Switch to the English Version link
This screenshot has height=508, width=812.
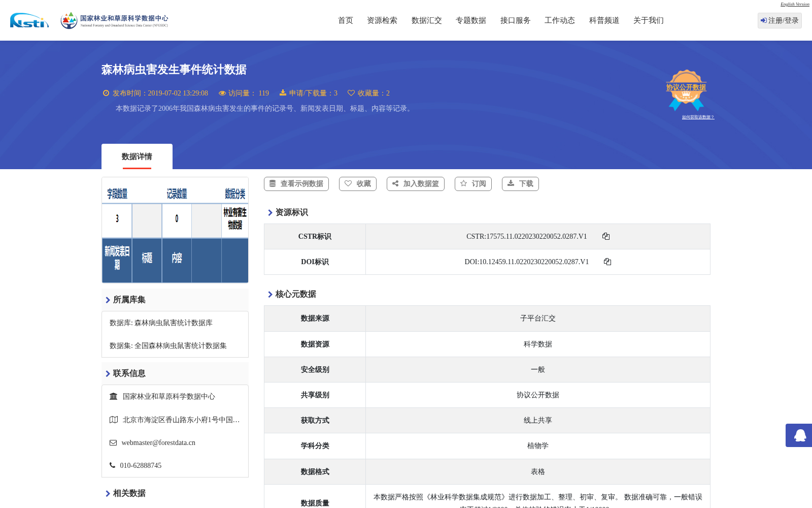tap(795, 4)
